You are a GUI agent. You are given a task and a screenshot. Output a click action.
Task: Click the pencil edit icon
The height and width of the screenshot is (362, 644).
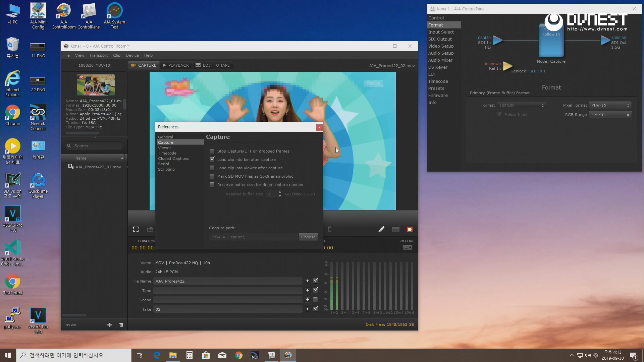tap(381, 230)
